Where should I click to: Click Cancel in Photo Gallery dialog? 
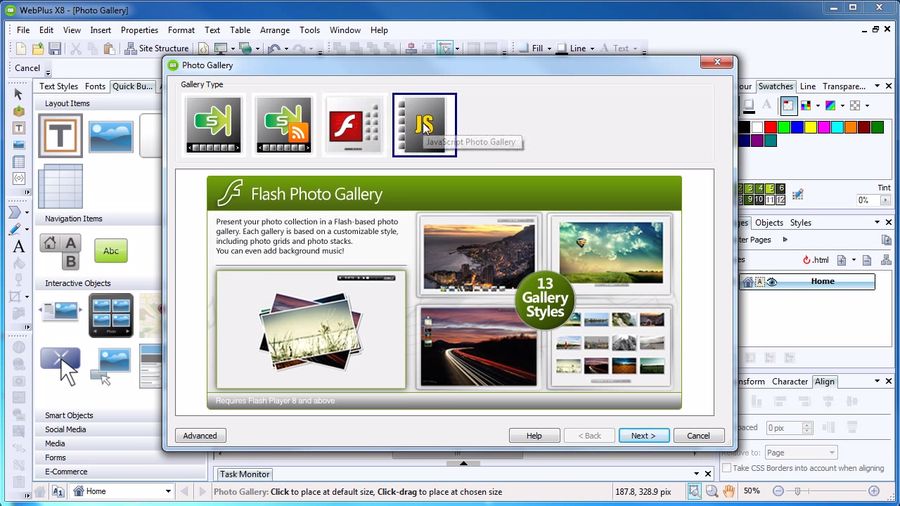coord(699,435)
